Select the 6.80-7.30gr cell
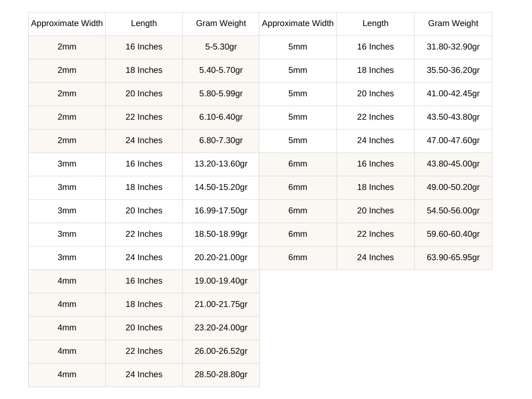Screen dimensions: 532x399 point(221,140)
